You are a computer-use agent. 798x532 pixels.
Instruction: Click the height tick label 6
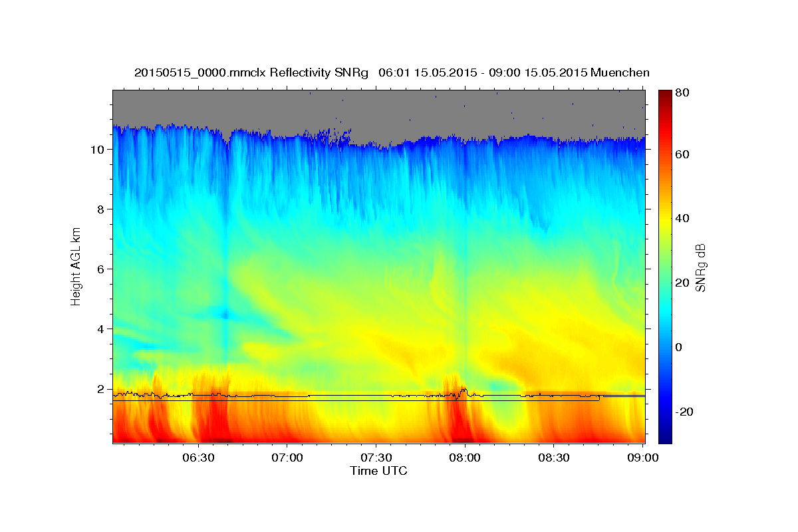[x=102, y=269]
